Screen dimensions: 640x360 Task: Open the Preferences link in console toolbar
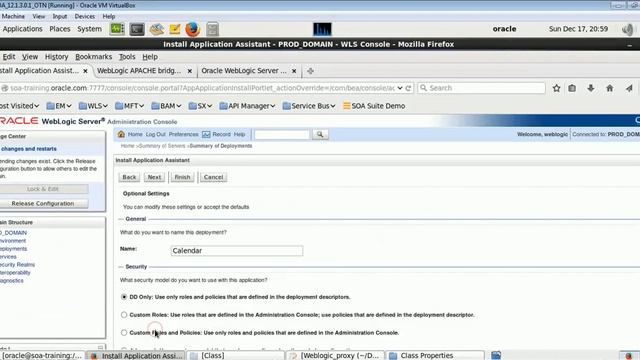point(183,134)
